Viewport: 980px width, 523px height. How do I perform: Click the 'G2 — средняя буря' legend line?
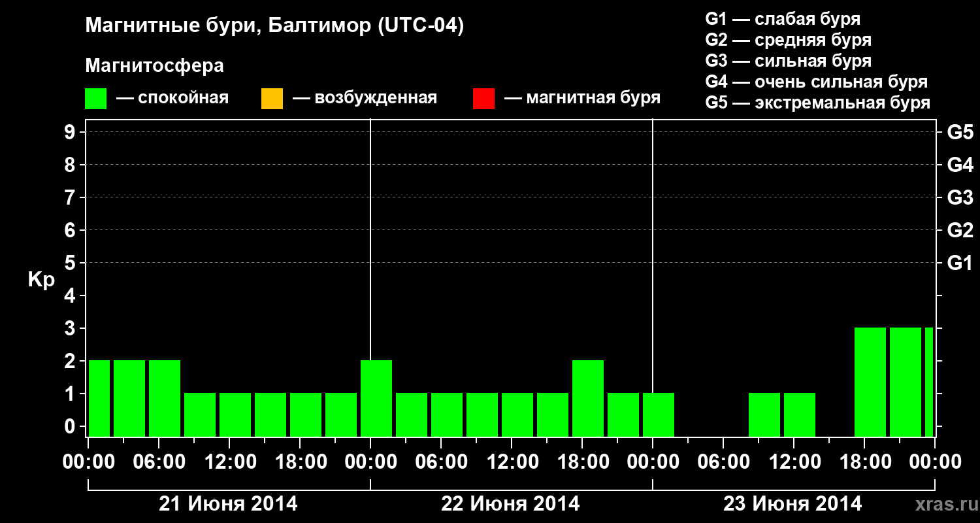pyautogui.click(x=789, y=40)
